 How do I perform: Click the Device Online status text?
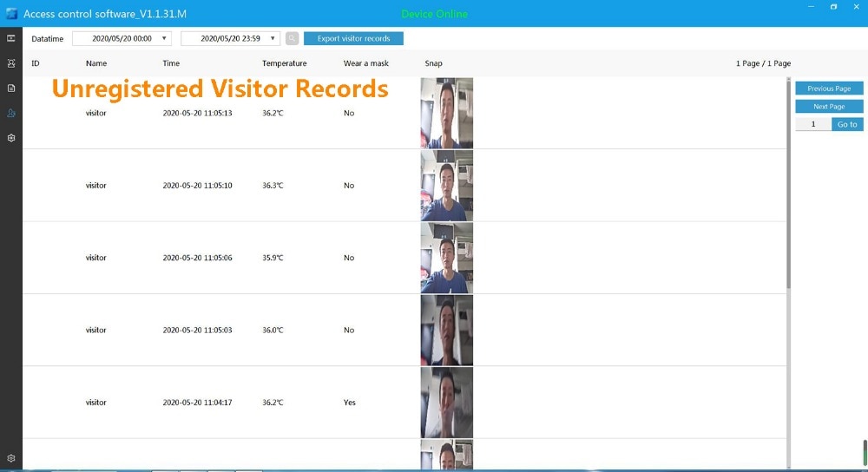point(434,14)
